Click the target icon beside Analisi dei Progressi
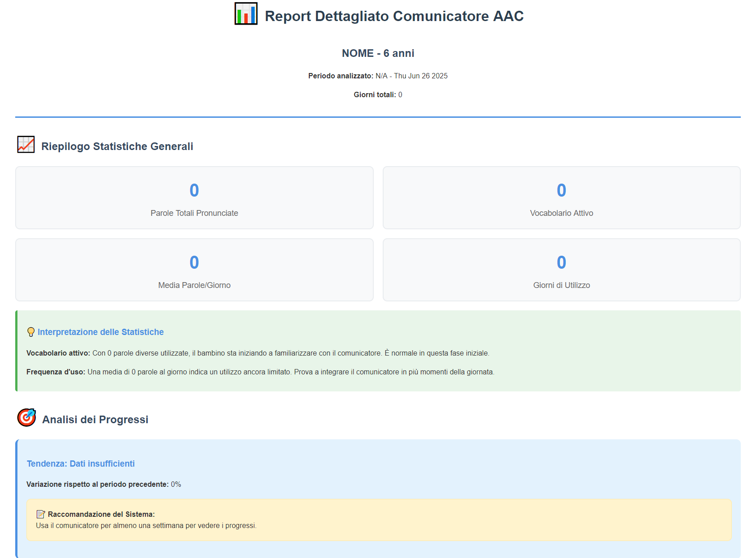The width and height of the screenshot is (756, 558). pos(27,417)
